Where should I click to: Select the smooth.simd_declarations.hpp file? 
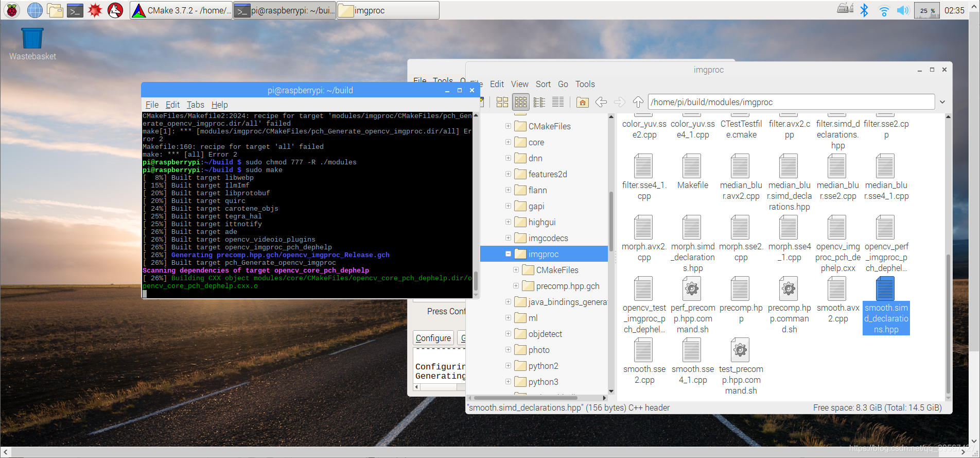tap(886, 305)
